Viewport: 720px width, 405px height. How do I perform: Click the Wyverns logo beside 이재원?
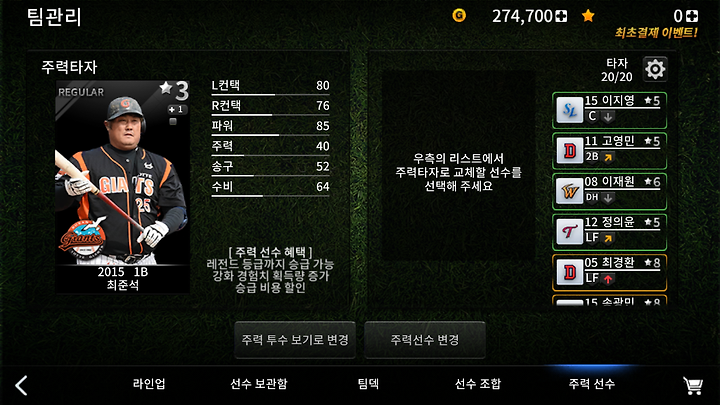click(569, 191)
